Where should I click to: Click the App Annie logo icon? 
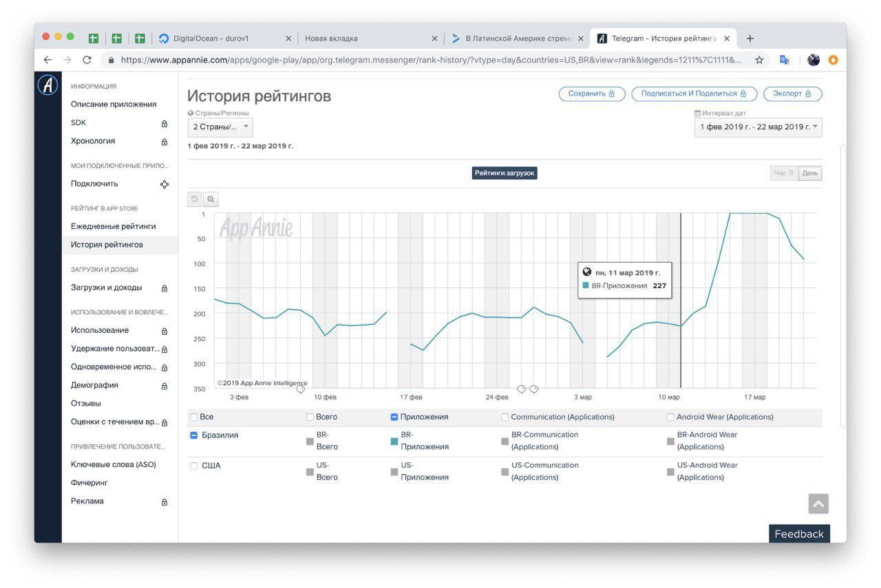coord(47,85)
